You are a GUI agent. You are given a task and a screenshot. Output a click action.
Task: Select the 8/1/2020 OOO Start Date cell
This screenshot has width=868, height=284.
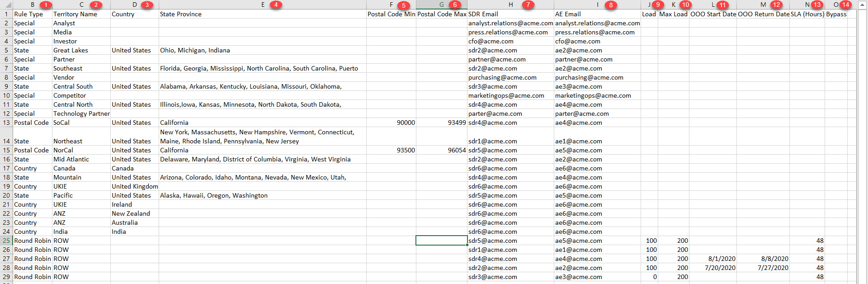712,259
